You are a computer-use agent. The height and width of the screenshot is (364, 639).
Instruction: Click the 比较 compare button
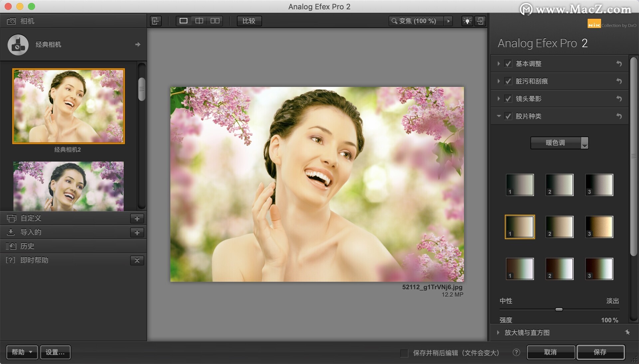[249, 21]
